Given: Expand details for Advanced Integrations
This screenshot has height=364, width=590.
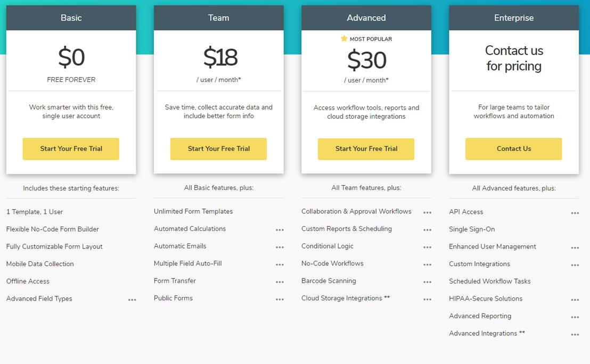Looking at the screenshot, I should [x=575, y=334].
